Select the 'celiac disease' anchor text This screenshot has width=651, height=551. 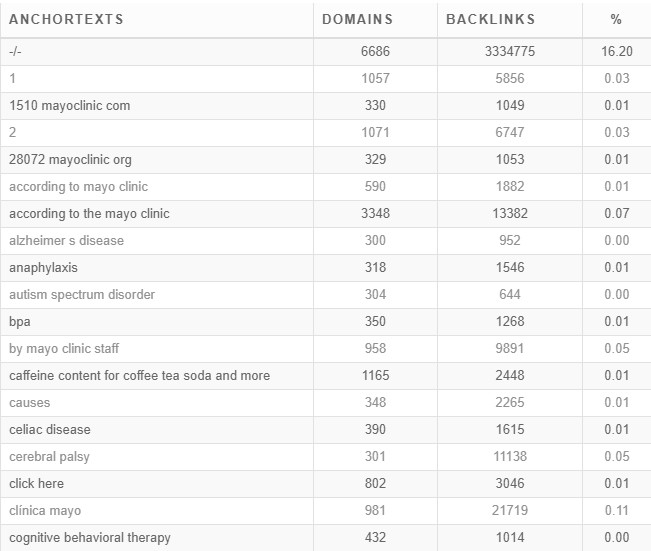click(x=50, y=429)
